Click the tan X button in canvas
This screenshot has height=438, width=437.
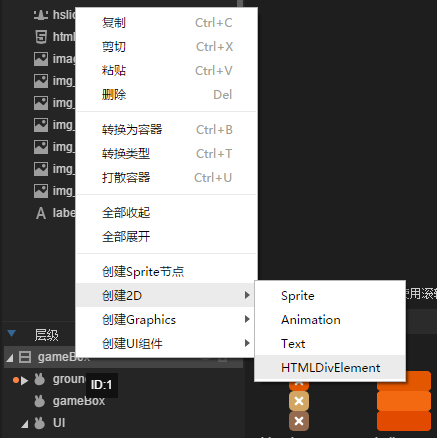(x=299, y=401)
